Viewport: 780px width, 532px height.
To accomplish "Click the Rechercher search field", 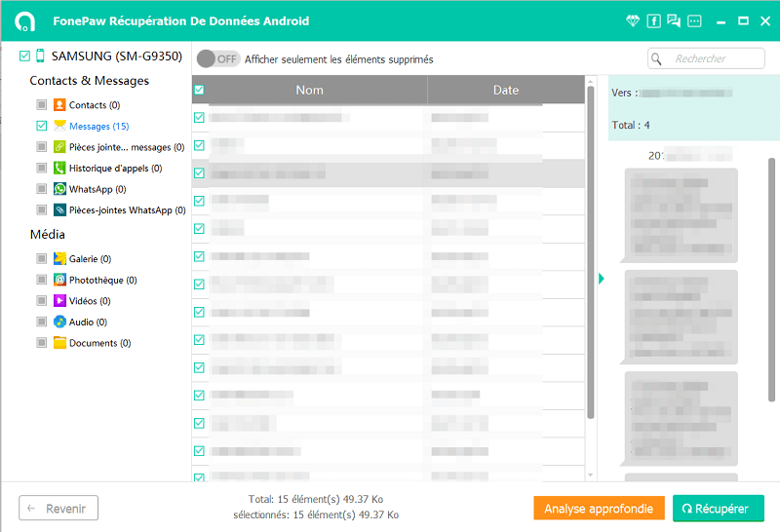I will click(x=706, y=58).
